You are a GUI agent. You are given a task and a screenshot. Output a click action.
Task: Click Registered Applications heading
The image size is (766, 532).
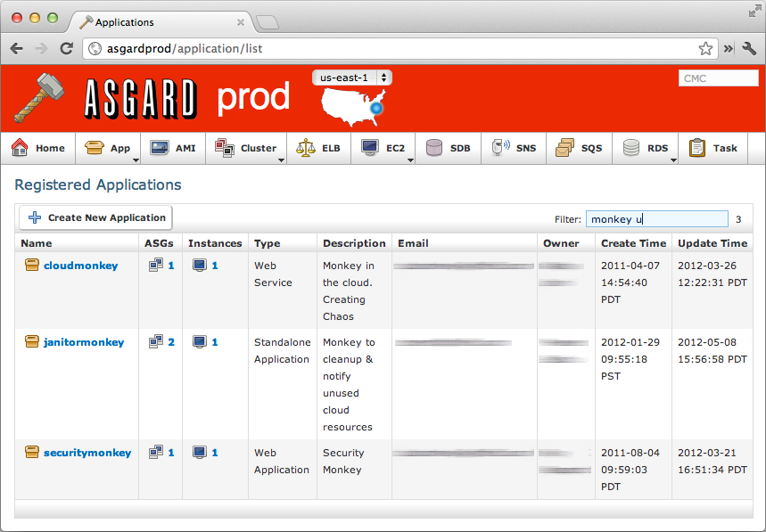point(98,184)
